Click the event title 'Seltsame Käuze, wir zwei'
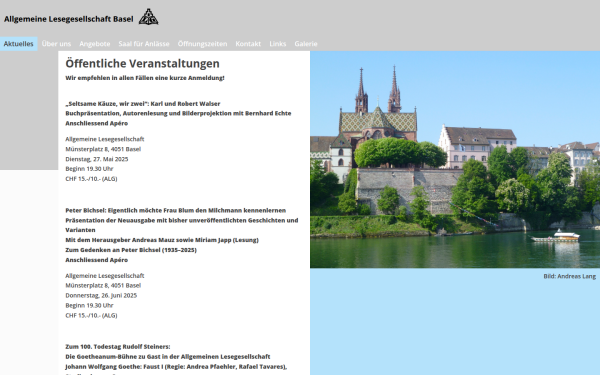600x375 pixels. click(x=143, y=103)
